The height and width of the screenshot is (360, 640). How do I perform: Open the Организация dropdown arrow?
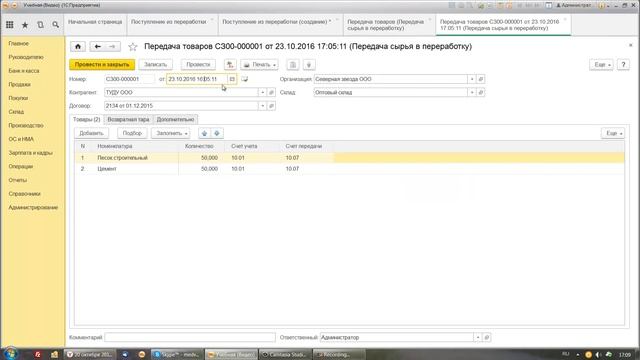472,79
